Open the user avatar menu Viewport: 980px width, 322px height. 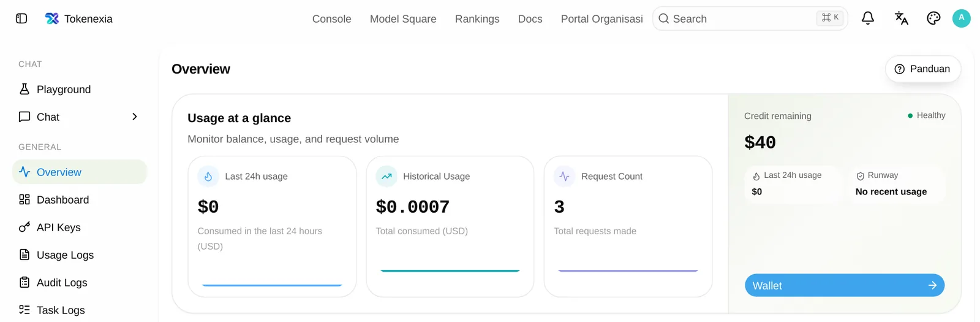(962, 18)
